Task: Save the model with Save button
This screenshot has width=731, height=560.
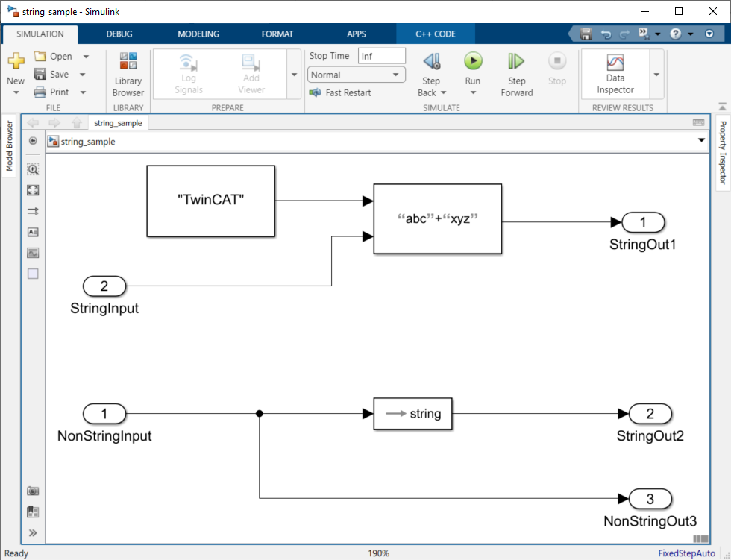Action: (x=53, y=74)
